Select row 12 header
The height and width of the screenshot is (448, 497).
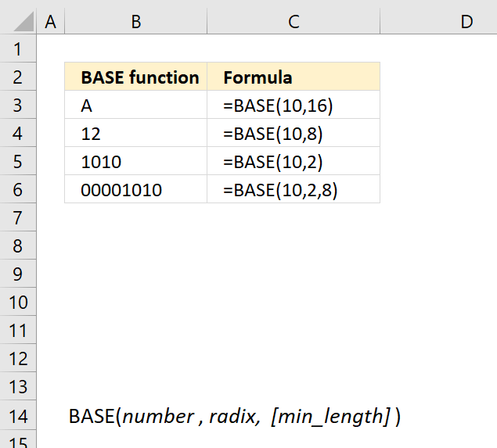[18, 358]
